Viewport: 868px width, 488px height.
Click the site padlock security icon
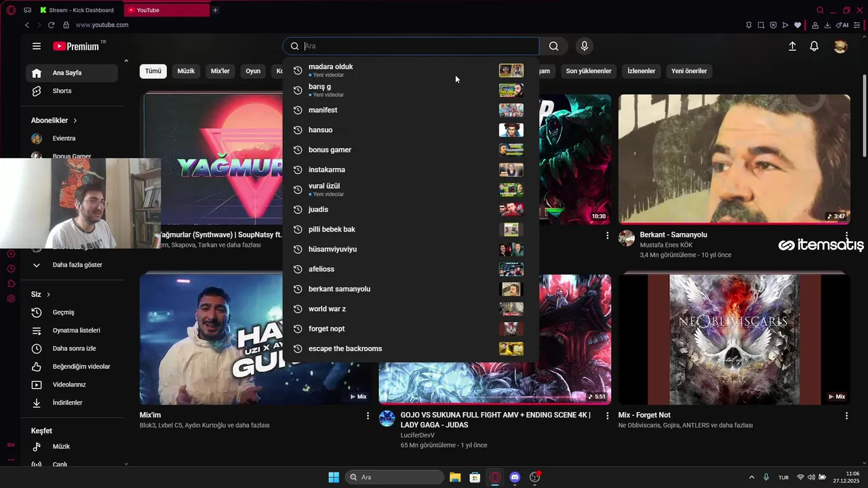(66, 25)
